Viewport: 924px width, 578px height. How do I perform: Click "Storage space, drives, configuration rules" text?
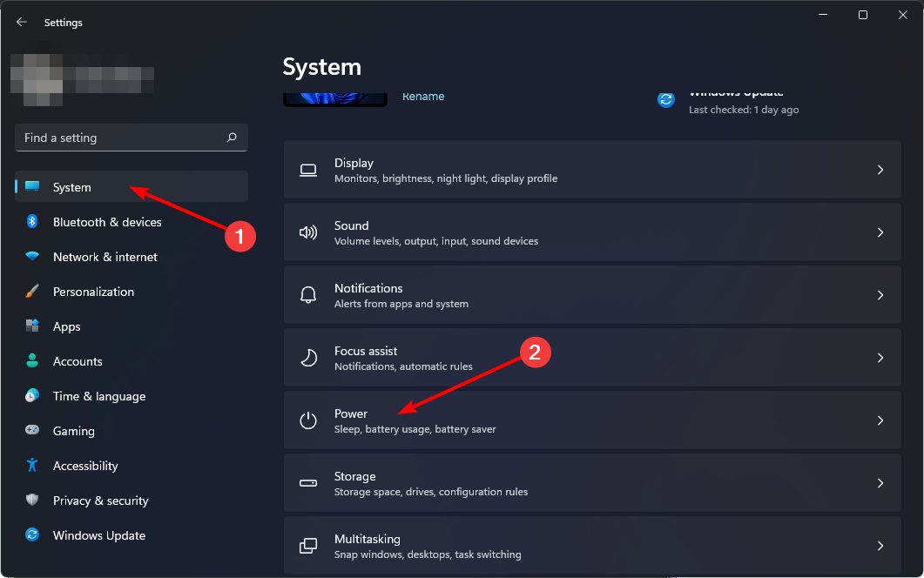tap(431, 492)
